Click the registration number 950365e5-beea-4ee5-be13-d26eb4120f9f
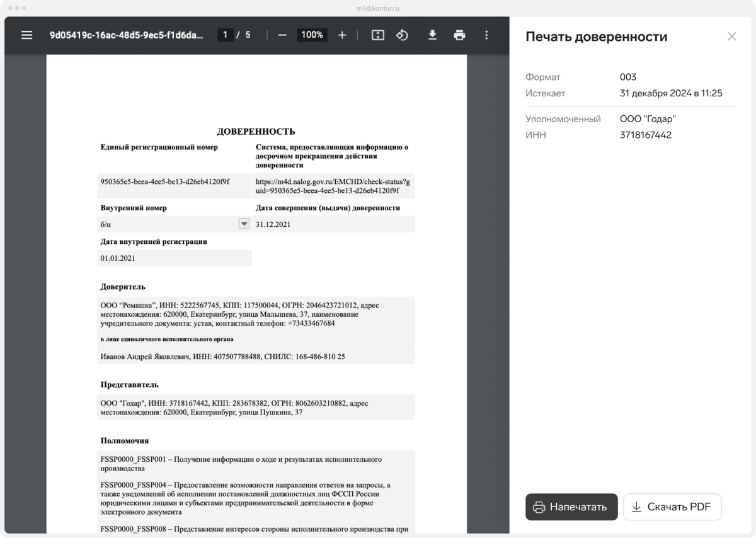The image size is (756, 538). click(165, 181)
